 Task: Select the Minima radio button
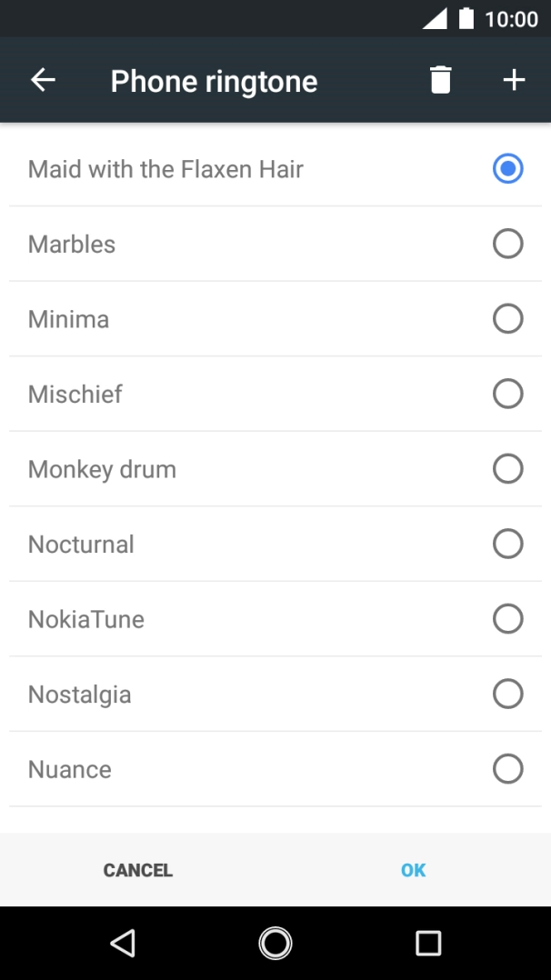coord(507,319)
